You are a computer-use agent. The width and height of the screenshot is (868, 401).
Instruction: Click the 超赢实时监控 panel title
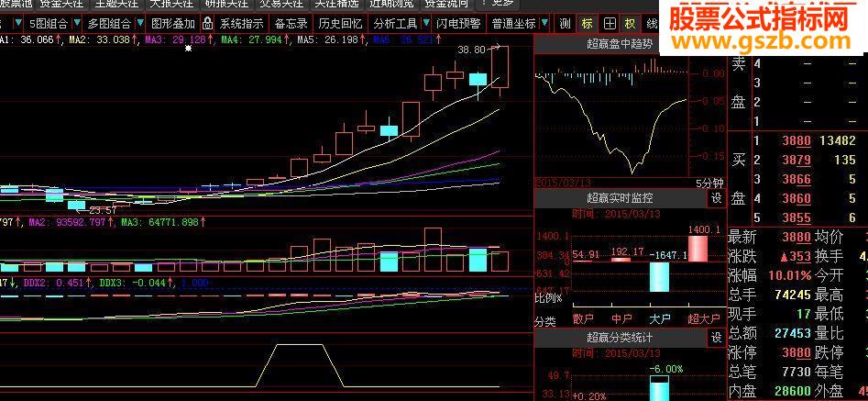(620, 197)
